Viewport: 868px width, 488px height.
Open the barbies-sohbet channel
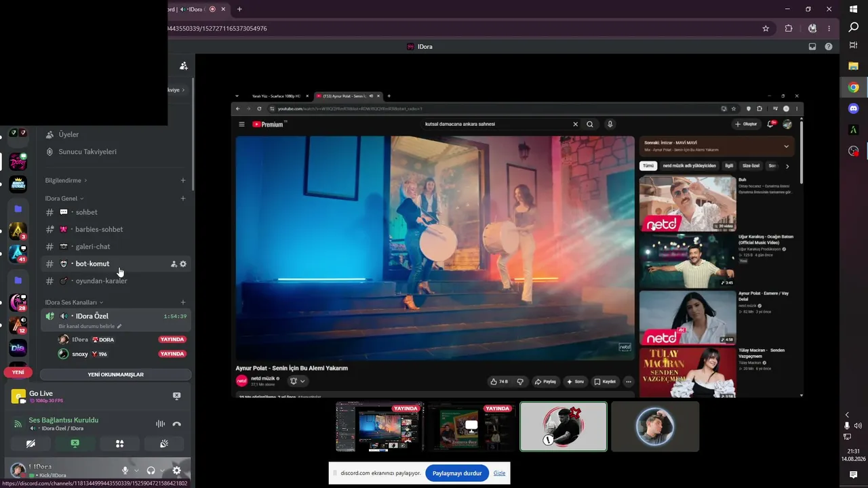(x=115, y=229)
